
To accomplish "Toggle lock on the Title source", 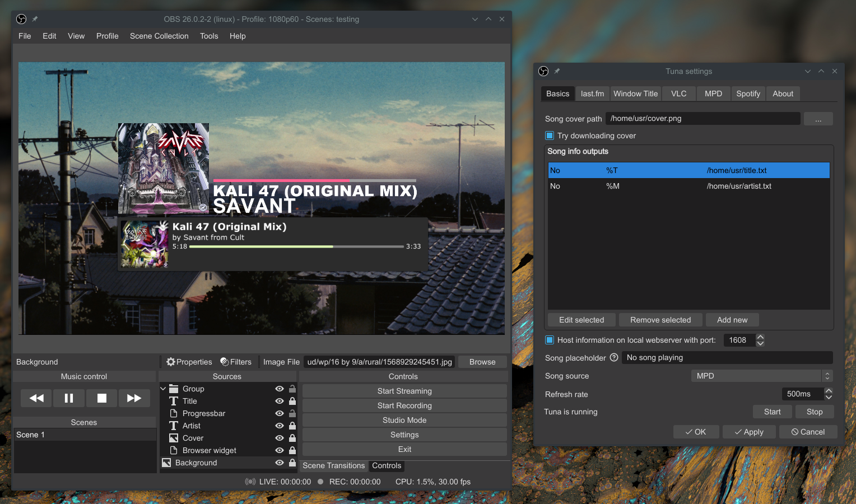I will [x=292, y=401].
